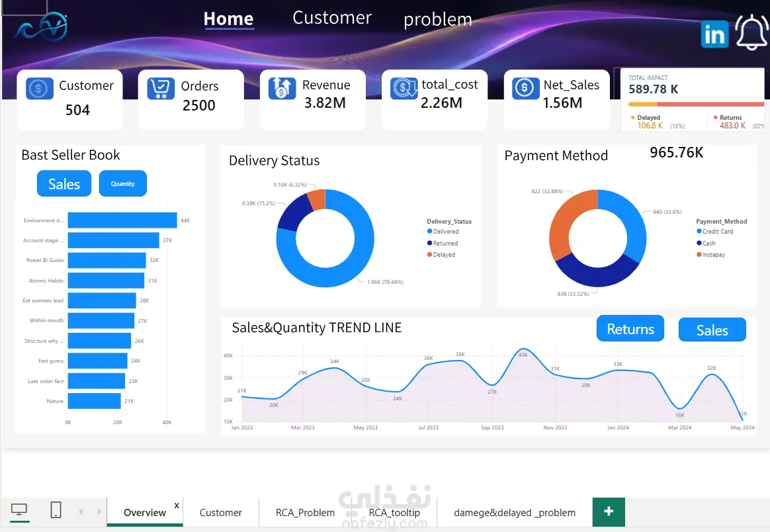
Task: Go to next page tabs arrow
Action: tap(99, 512)
